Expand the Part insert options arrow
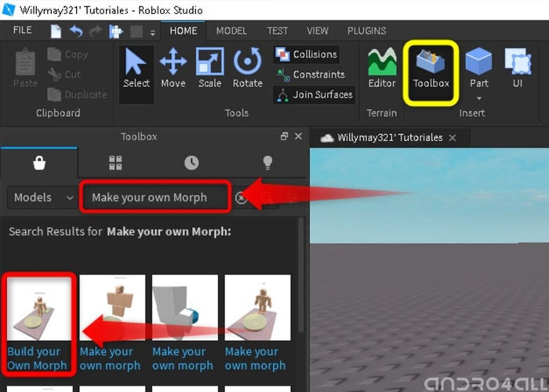 (479, 98)
